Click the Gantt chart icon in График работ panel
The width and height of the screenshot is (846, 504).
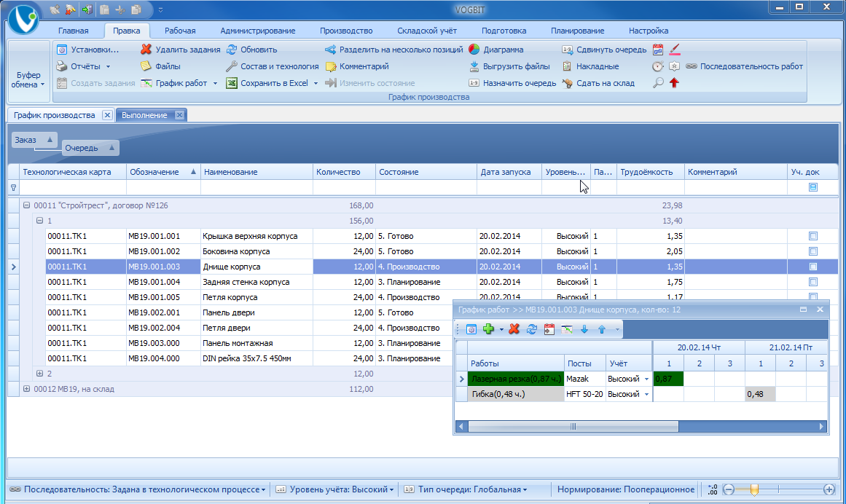pos(566,328)
